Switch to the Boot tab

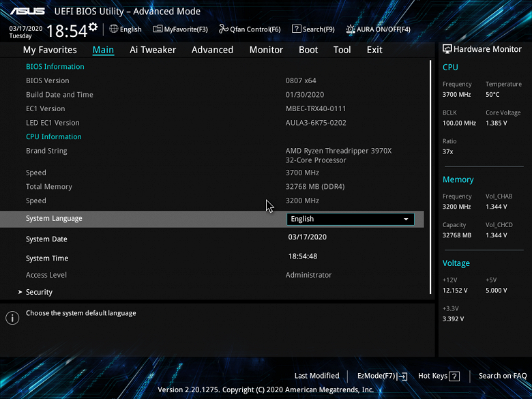point(308,50)
